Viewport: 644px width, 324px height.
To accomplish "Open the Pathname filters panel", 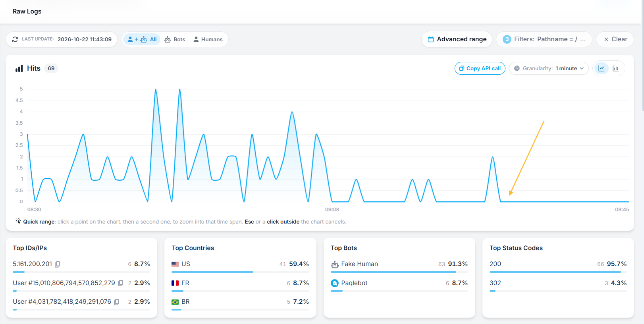I will (x=544, y=39).
